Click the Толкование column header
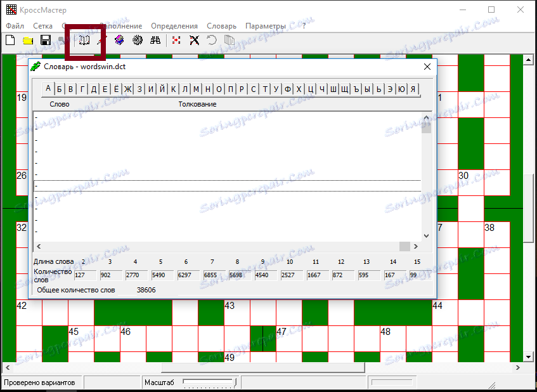This screenshot has height=392, width=537. coord(197,104)
